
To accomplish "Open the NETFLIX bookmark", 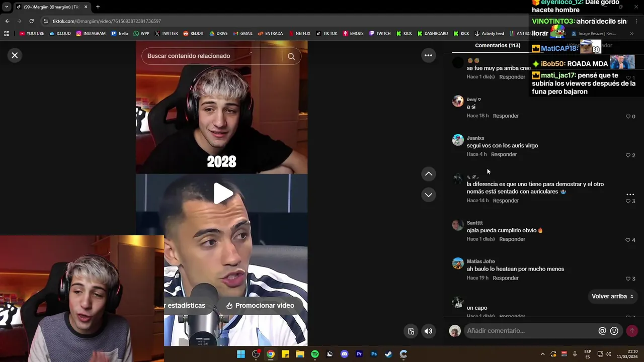I will (299, 34).
